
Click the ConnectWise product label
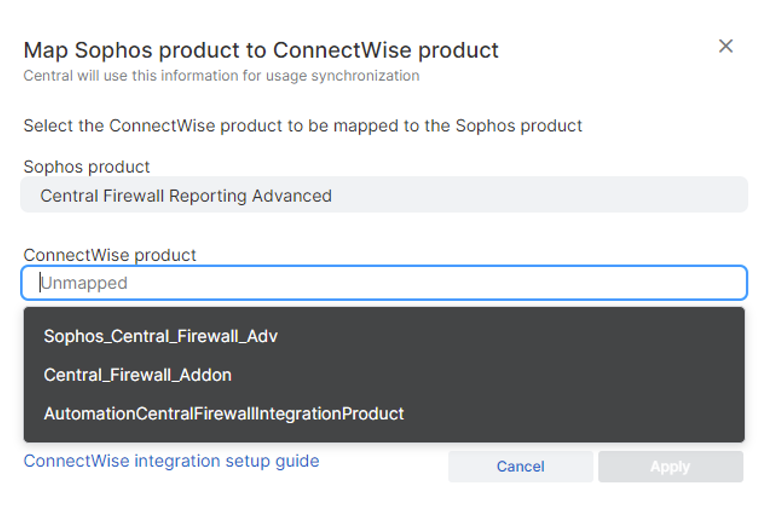click(110, 255)
